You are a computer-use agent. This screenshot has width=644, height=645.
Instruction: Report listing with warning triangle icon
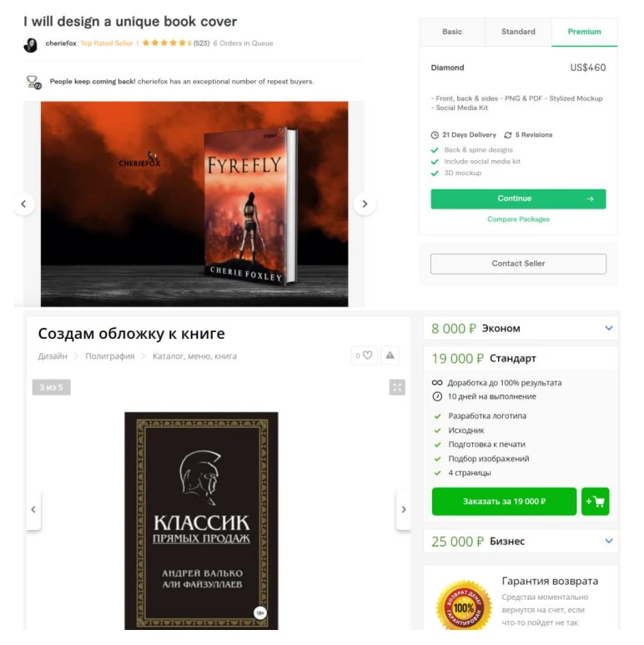(x=390, y=355)
